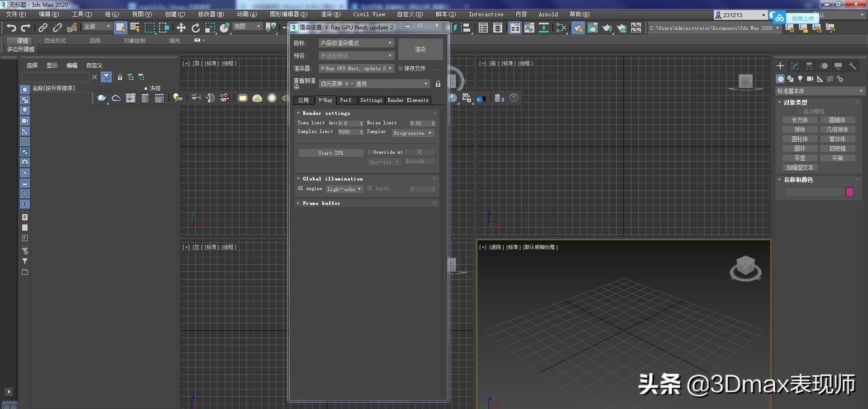Collapse the Global illumination rollout

pyautogui.click(x=299, y=179)
